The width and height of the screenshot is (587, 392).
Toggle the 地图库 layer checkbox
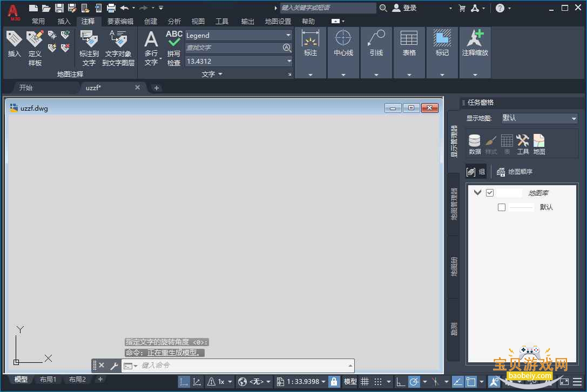coord(490,193)
